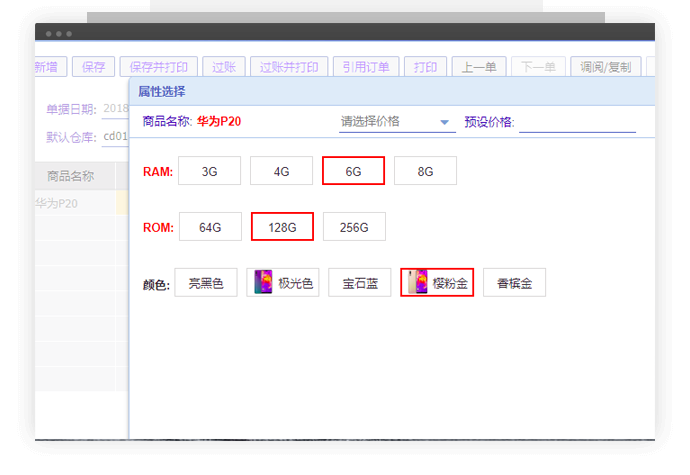This screenshot has height=475, width=690.
Task: Choose the 香槟金 color option
Action: click(x=514, y=283)
